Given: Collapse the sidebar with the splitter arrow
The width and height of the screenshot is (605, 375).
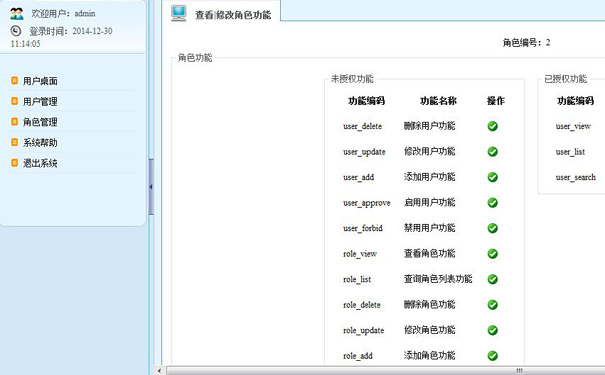Looking at the screenshot, I should (x=151, y=187).
